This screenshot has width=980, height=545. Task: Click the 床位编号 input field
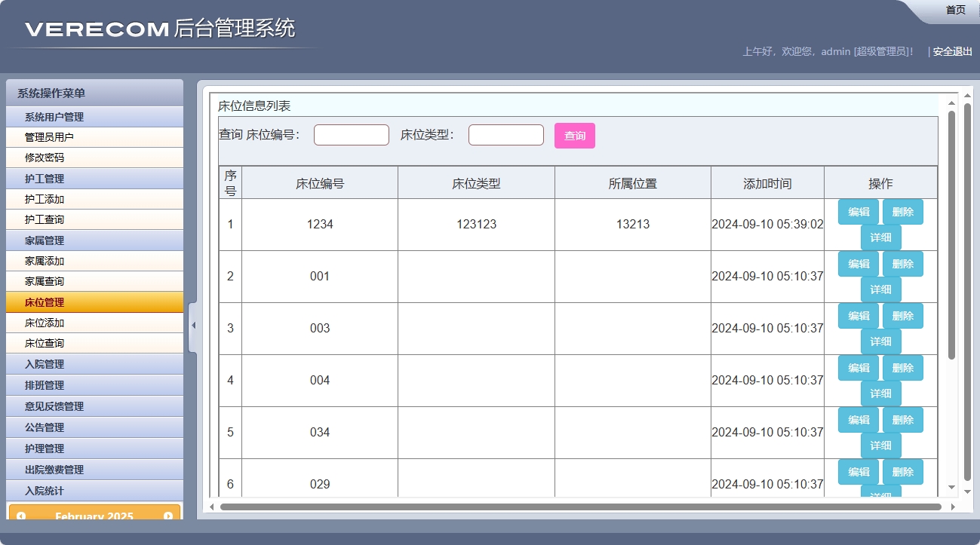pyautogui.click(x=351, y=134)
